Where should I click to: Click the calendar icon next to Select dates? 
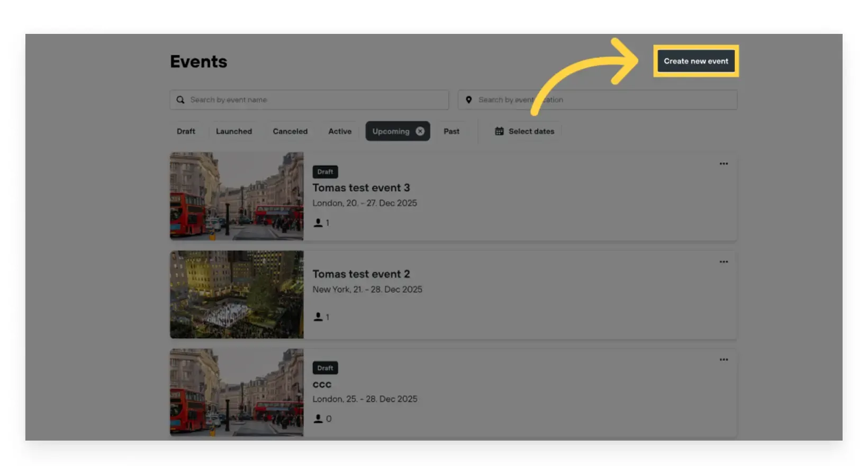pos(499,131)
